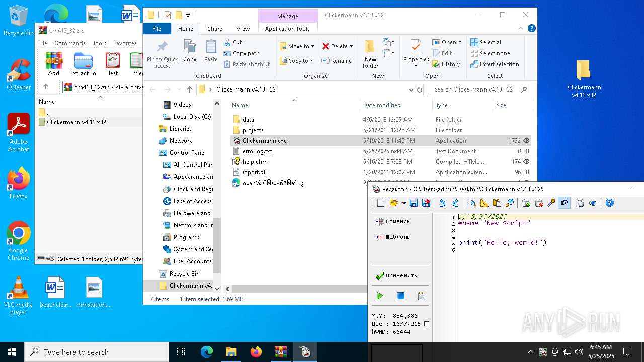Open the window finder tool in editor toolbar
Image resolution: width=644 pixels, height=362 pixels.
[x=471, y=203]
